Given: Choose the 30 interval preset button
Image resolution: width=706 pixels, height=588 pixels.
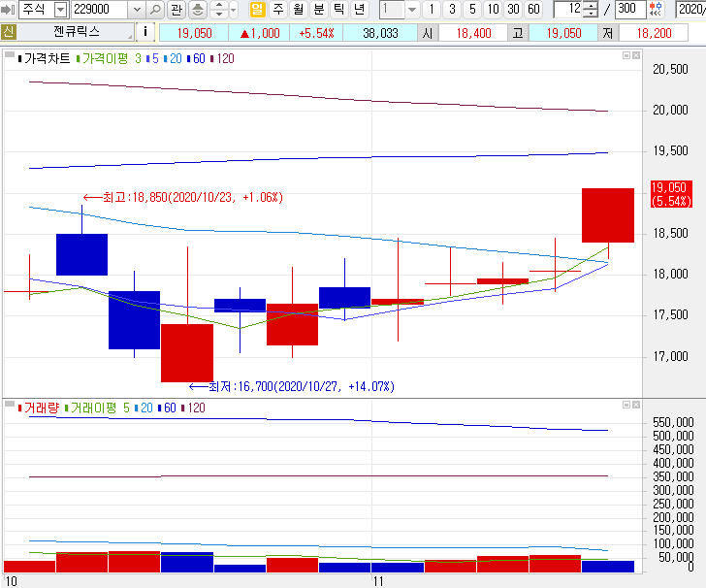Looking at the screenshot, I should pyautogui.click(x=513, y=9).
